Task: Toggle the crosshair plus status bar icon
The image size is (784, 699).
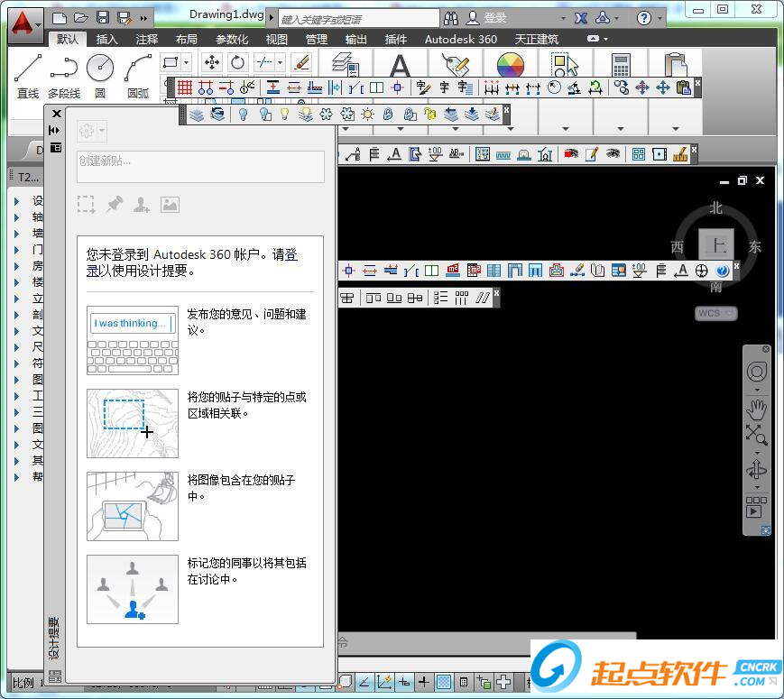Action: tap(423, 682)
